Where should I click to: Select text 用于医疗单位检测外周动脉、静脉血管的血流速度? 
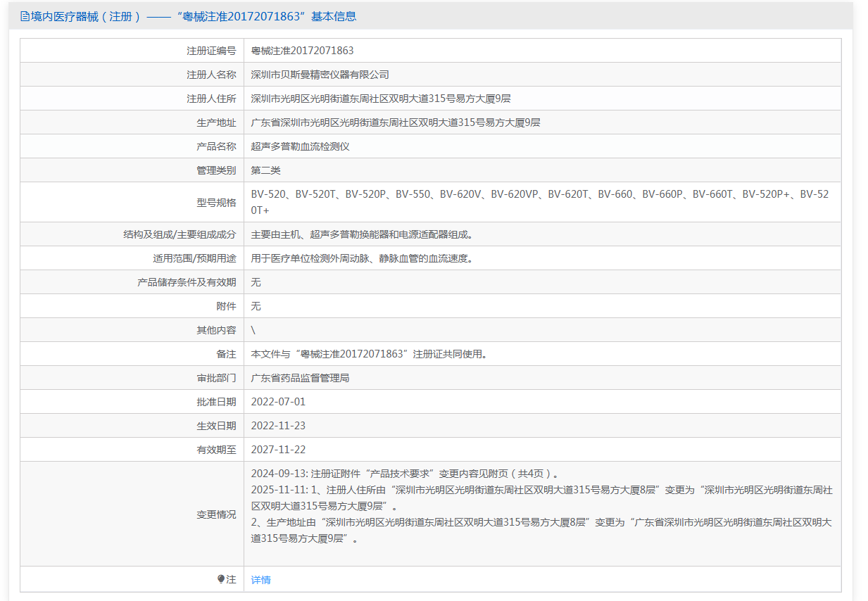[362, 258]
